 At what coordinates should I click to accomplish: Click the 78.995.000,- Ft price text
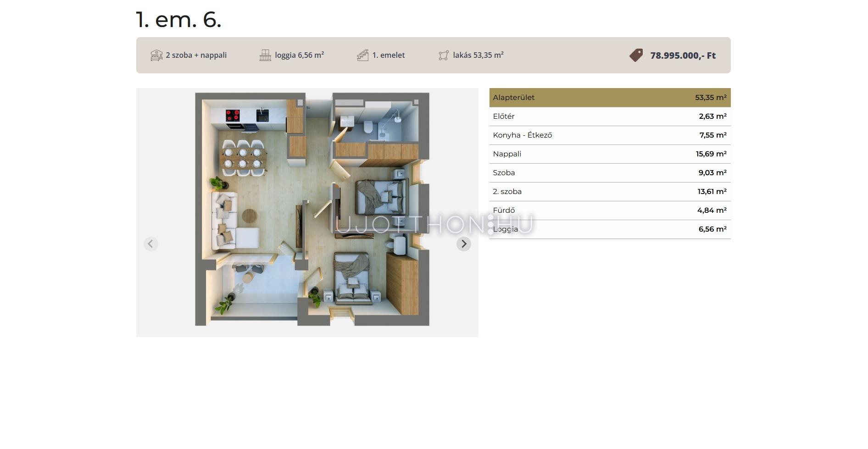[x=683, y=55]
